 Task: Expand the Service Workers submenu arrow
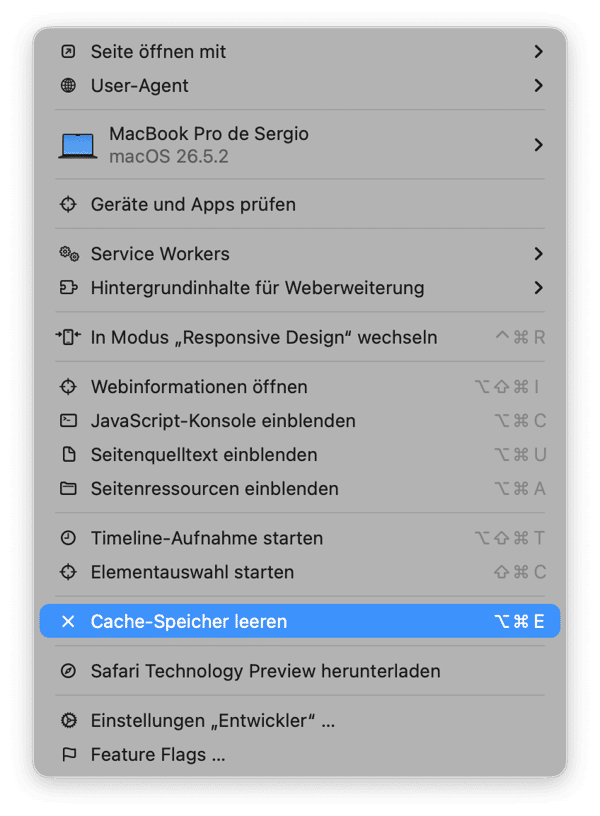click(x=539, y=254)
